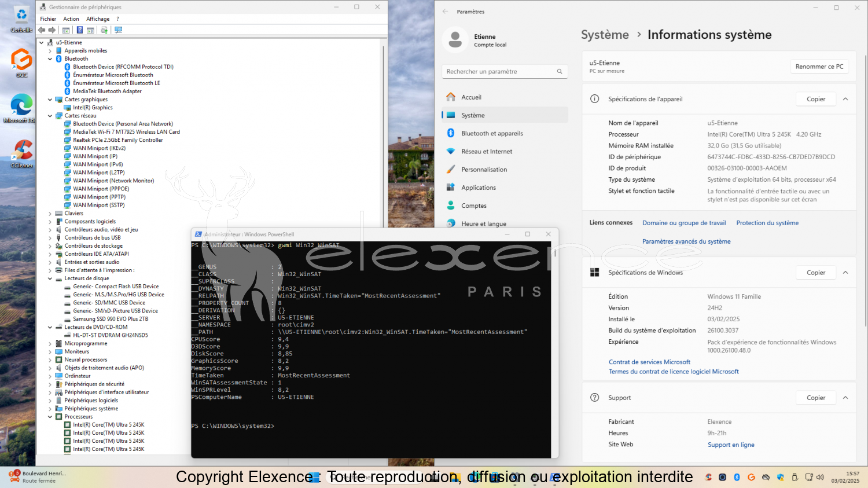Click the back arrow in Paramètres window
Screen dimensions: 868x488
point(445,12)
